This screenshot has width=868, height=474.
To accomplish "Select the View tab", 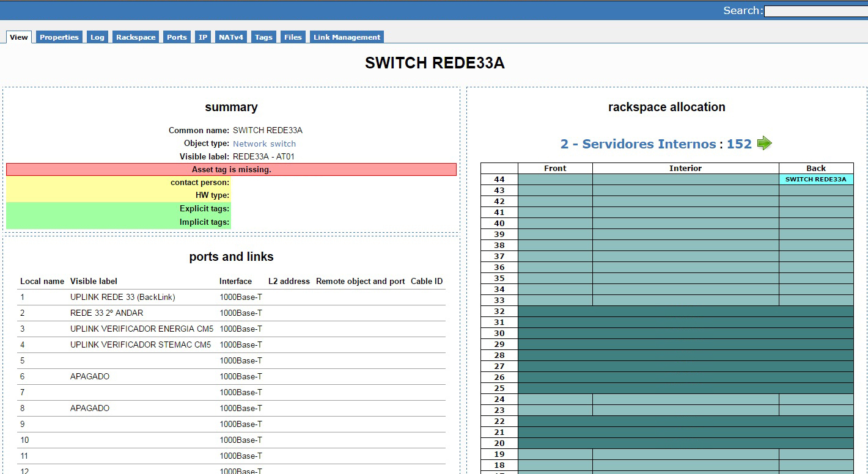I will (x=19, y=37).
